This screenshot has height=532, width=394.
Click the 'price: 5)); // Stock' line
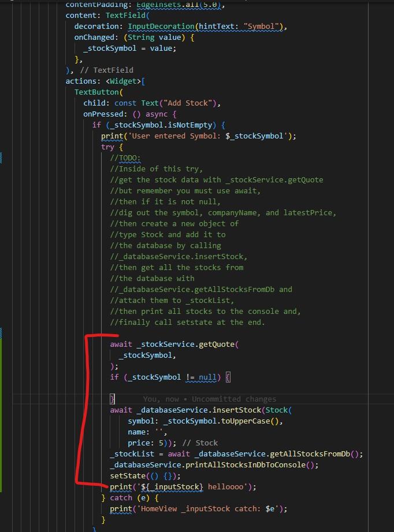click(x=173, y=443)
